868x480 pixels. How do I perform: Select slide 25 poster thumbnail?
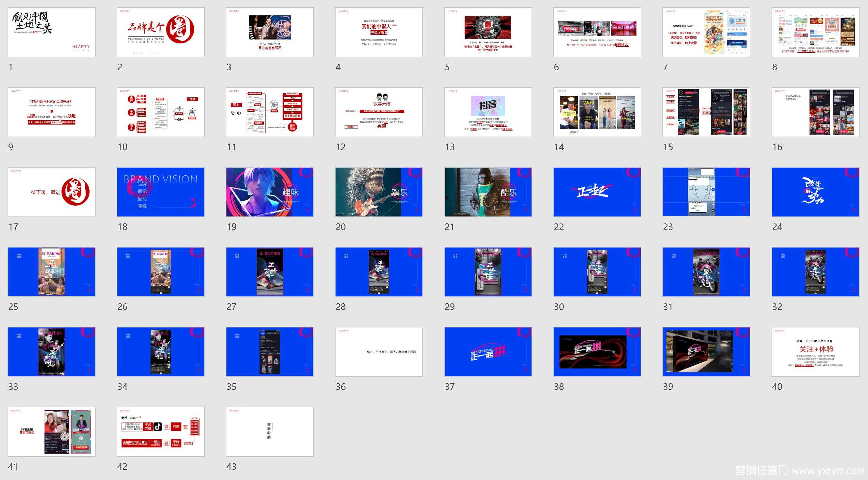pos(52,272)
